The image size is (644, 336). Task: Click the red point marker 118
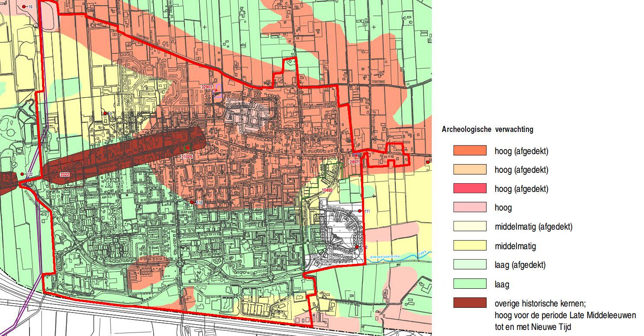click(191, 202)
